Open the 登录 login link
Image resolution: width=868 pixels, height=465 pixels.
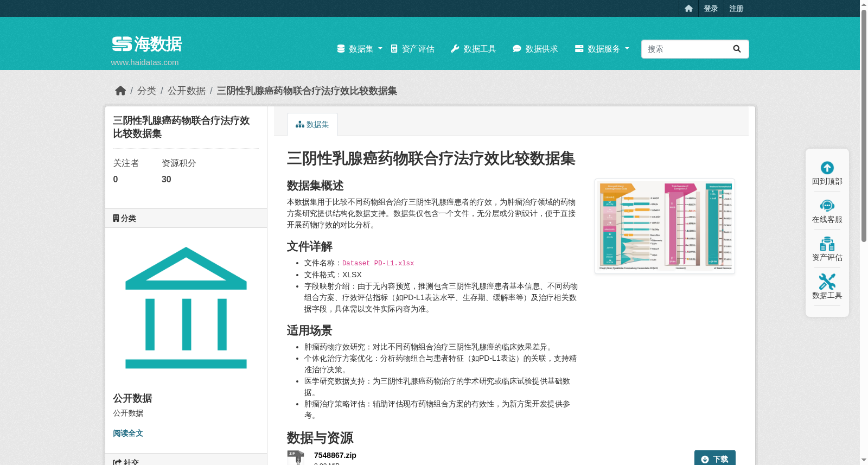711,9
